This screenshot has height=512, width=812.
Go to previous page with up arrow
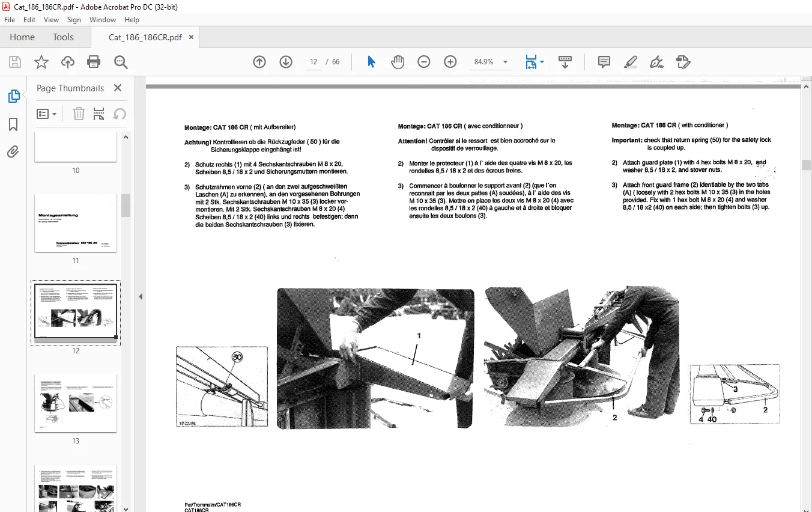point(259,62)
